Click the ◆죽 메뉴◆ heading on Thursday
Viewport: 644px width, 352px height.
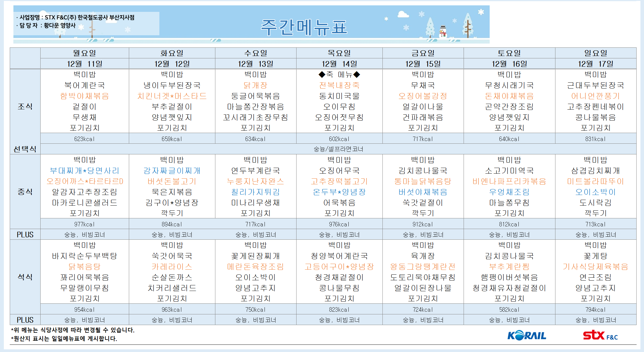339,74
